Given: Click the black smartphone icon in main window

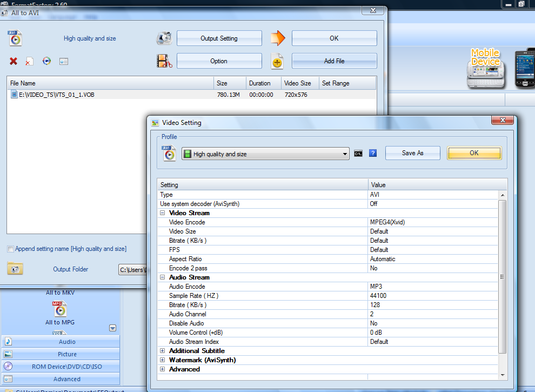Looking at the screenshot, I should pyautogui.click(x=524, y=69).
